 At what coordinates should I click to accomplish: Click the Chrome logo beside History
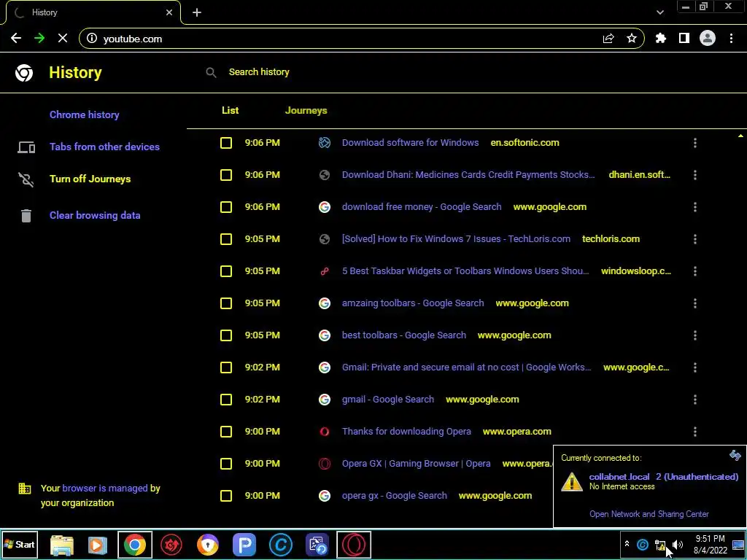click(24, 73)
